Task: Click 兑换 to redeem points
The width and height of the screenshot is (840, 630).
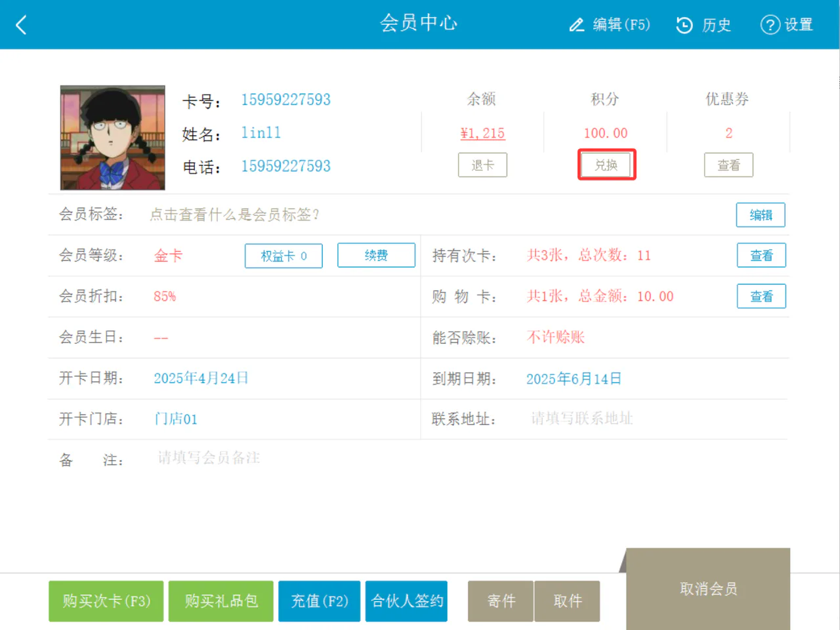Action: point(606,165)
